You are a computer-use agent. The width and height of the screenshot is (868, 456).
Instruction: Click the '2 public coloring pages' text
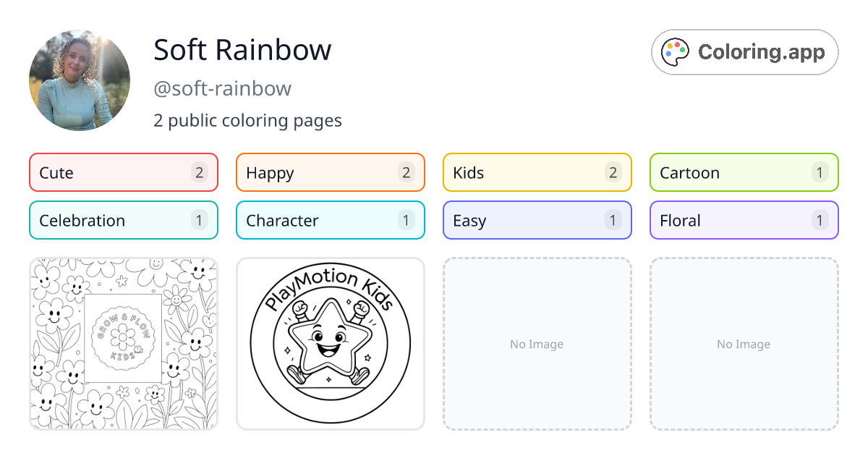click(247, 120)
